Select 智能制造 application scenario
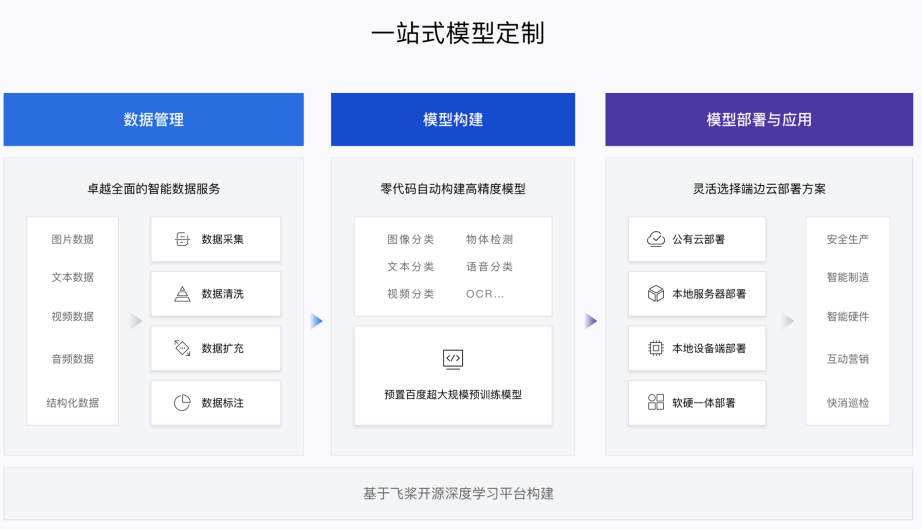 coord(847,278)
